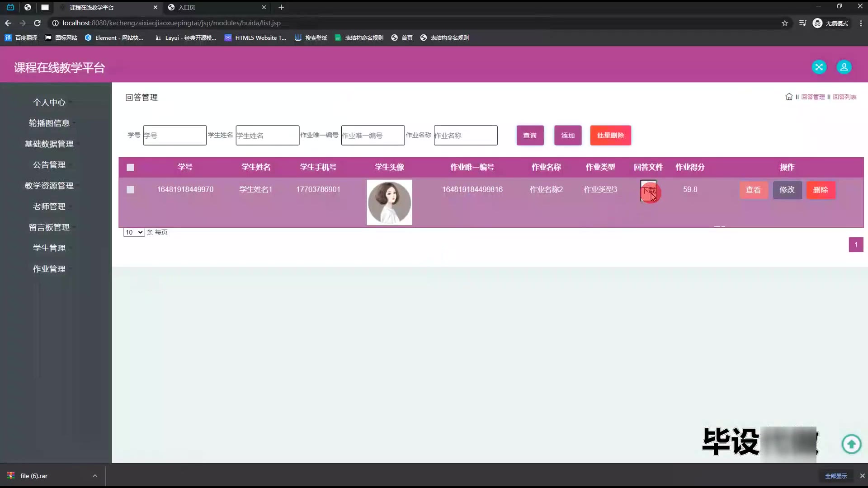Expand 老师管理 sidebar menu
This screenshot has height=488, width=868.
[x=49, y=206]
